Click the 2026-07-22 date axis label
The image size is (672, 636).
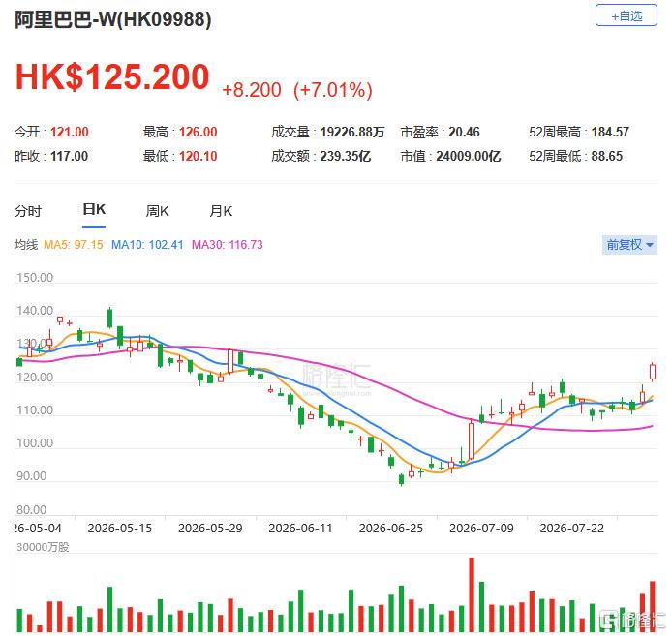[571, 528]
